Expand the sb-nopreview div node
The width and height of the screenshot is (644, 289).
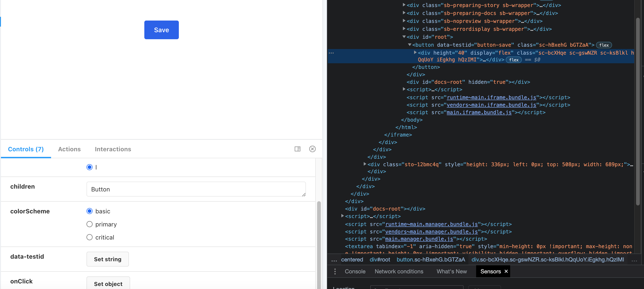(404, 21)
